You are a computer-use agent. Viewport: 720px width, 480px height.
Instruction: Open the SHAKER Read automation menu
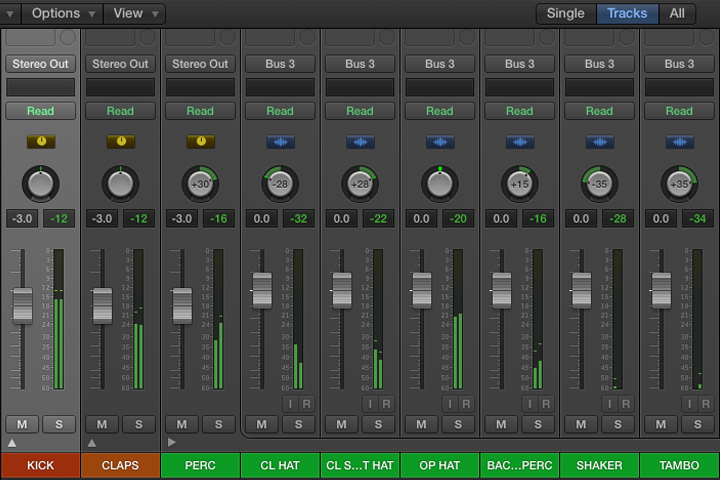point(600,111)
